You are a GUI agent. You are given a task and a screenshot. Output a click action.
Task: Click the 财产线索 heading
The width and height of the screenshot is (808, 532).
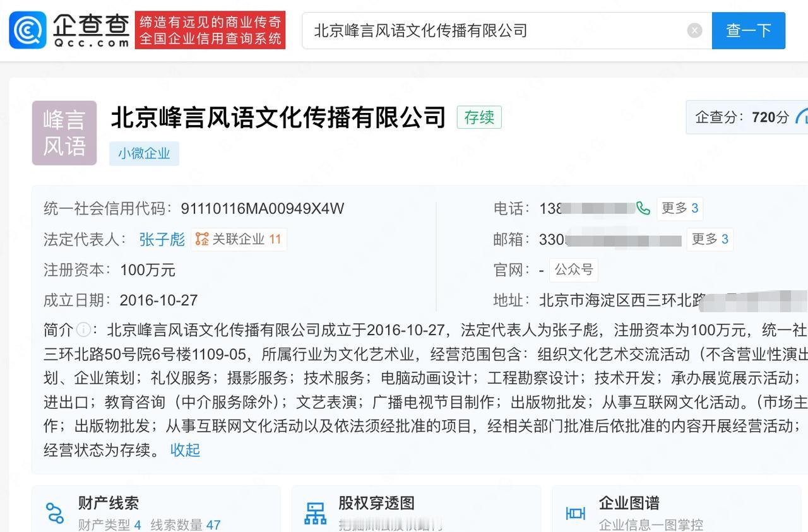tap(108, 503)
